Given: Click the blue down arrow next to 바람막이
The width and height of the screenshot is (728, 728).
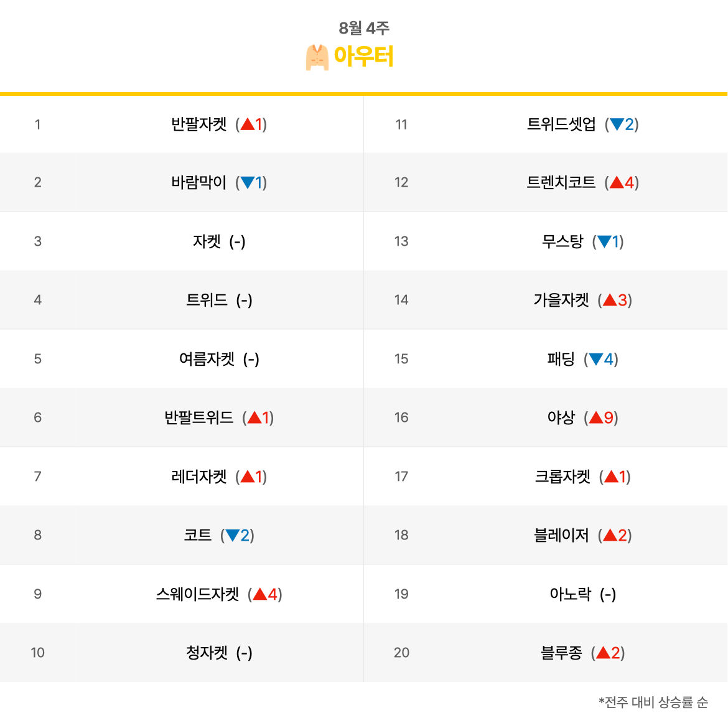Looking at the screenshot, I should (248, 182).
